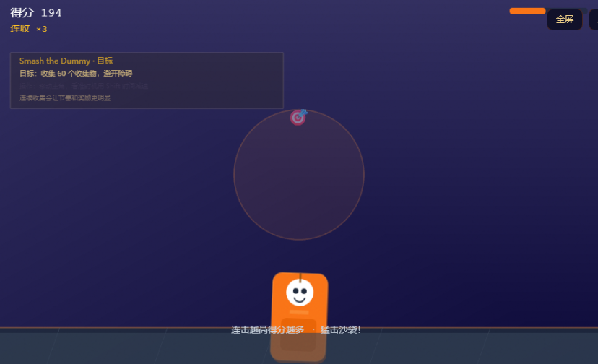598x364 pixels.
Task: Click the 连击越高得分越多 hint text
Action: point(267,329)
